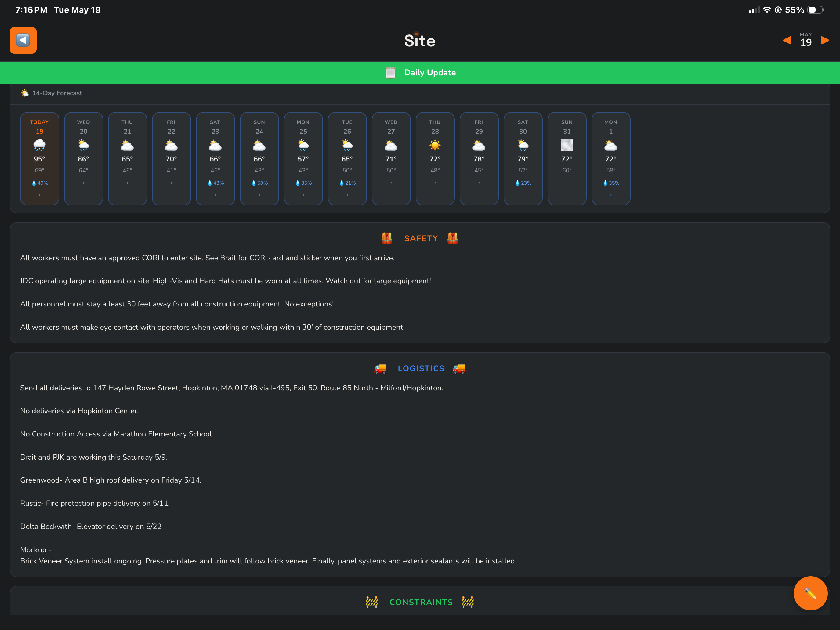Click the Wi-Fi icon in status bar
Image resolution: width=840 pixels, height=630 pixels.
(x=767, y=10)
